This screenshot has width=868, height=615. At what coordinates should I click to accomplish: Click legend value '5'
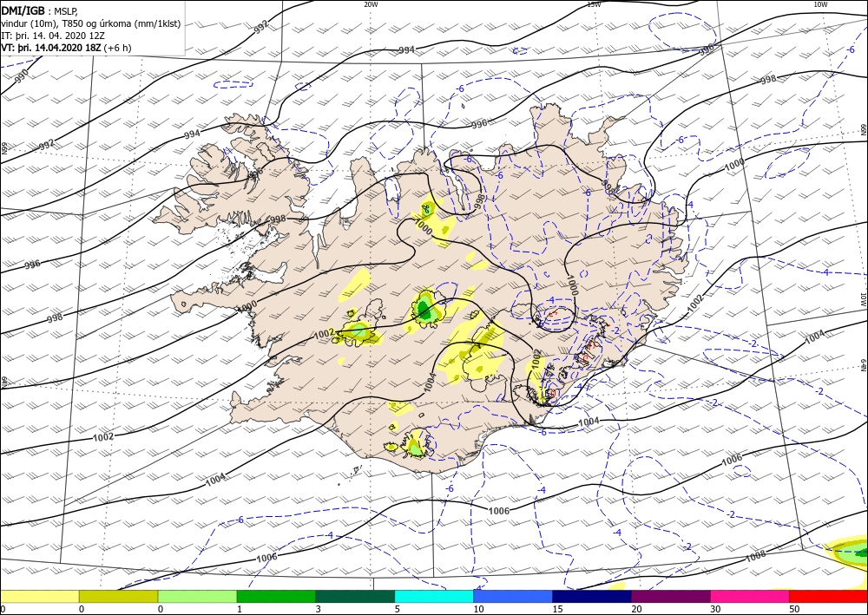[x=397, y=609]
